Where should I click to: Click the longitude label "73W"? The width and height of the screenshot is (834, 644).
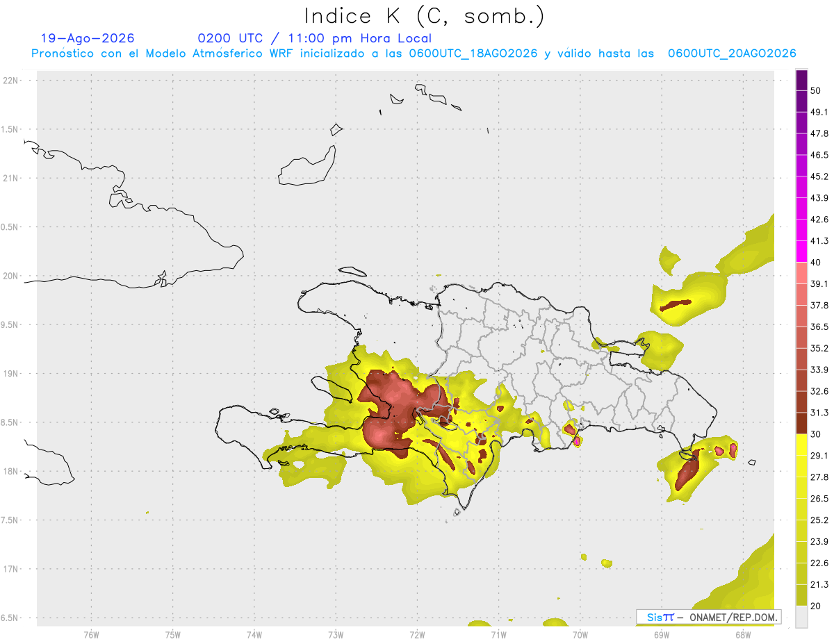pyautogui.click(x=336, y=636)
